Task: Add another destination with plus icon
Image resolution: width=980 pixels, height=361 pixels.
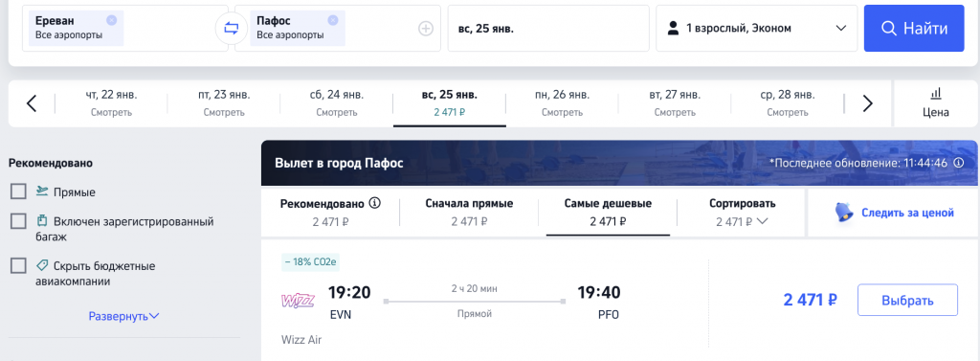Action: (x=426, y=29)
